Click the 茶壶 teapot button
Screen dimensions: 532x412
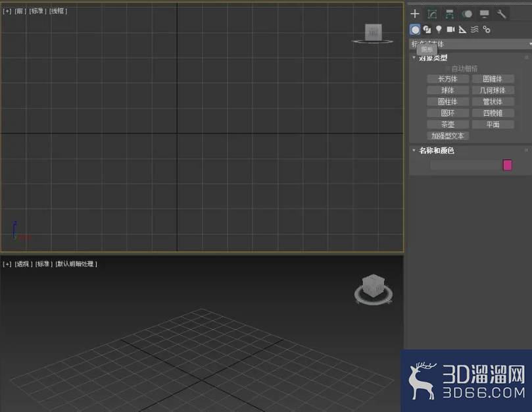click(448, 124)
